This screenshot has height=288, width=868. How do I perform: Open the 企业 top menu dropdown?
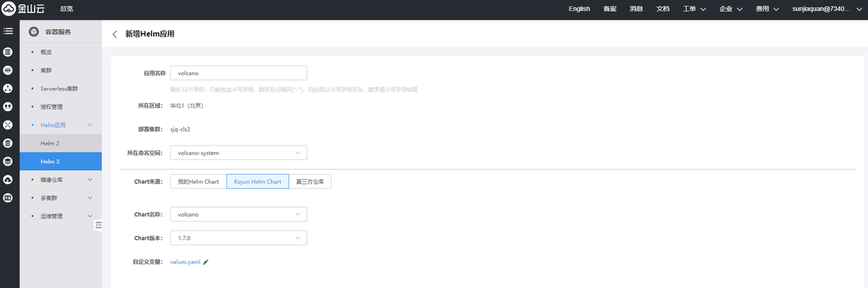click(730, 9)
